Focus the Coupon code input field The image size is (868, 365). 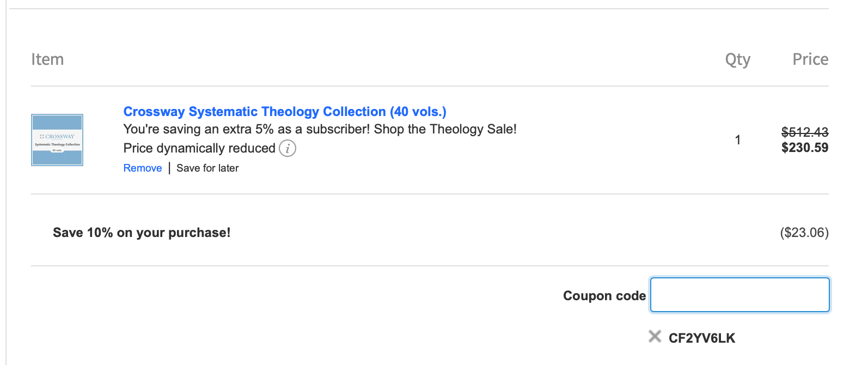(739, 295)
